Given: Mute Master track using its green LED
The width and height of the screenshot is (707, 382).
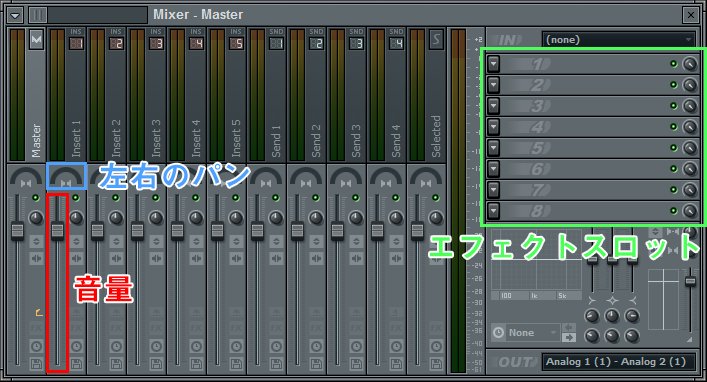Looking at the screenshot, I should [36, 198].
